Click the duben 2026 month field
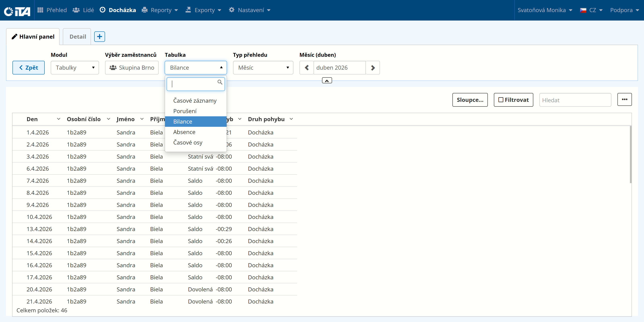Screen dimensions: 644x322 [x=340, y=67]
